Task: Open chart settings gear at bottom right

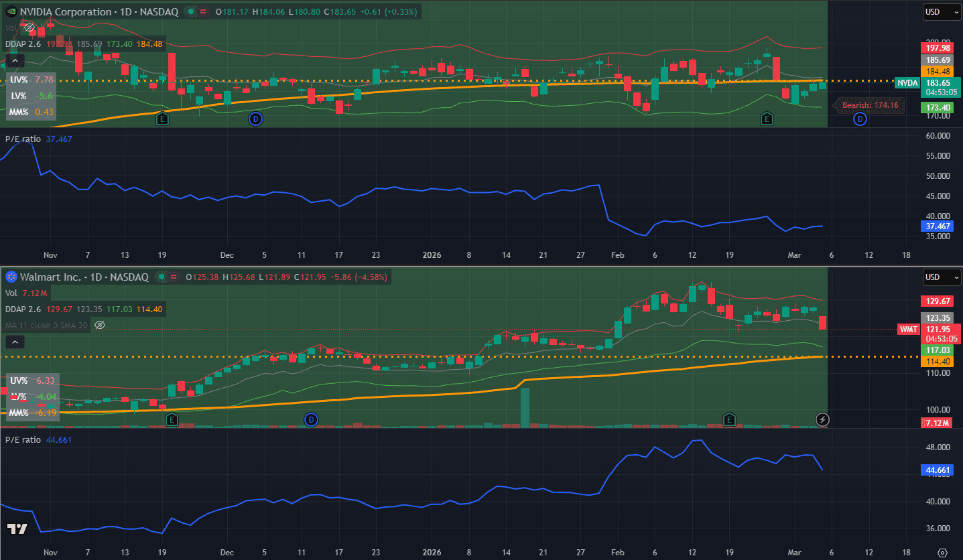Action: click(x=943, y=553)
